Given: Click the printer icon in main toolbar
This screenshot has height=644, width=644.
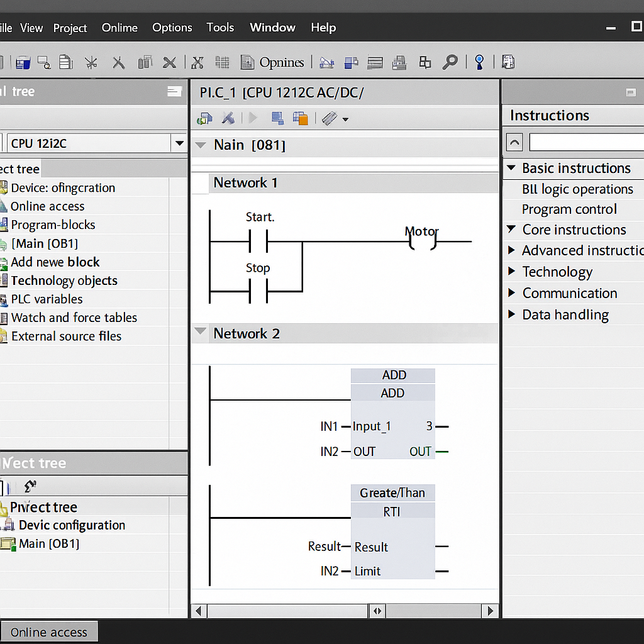Looking at the screenshot, I should point(399,62).
